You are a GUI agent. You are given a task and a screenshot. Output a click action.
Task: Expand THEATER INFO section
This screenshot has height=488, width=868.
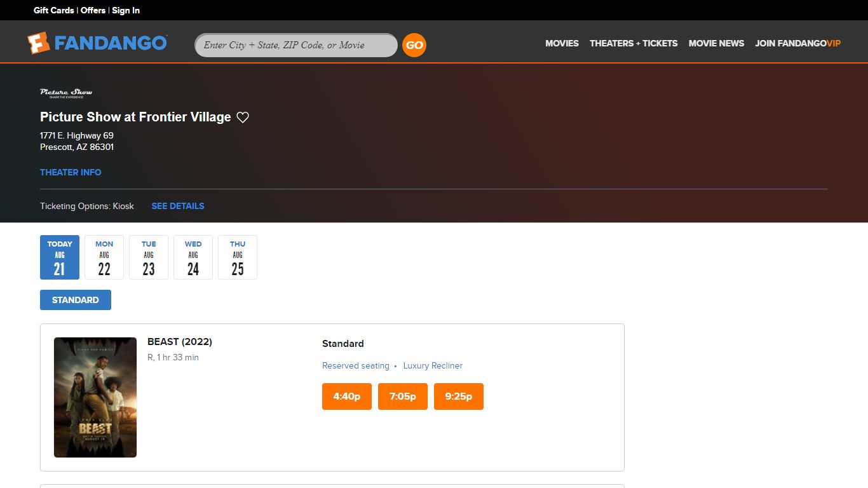coord(71,172)
